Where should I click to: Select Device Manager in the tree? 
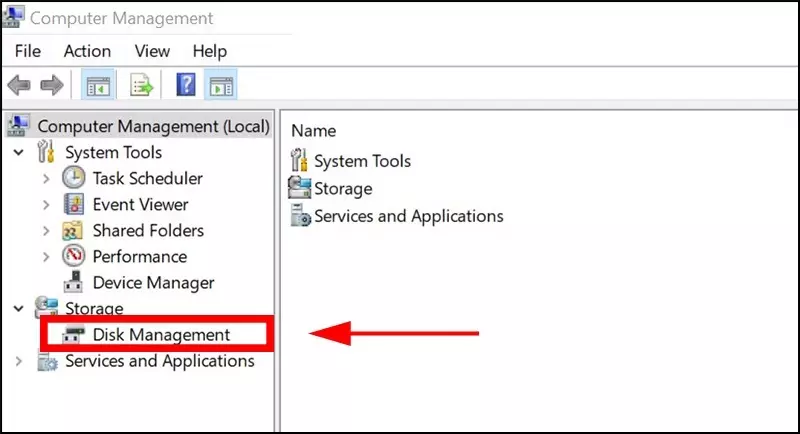[154, 283]
